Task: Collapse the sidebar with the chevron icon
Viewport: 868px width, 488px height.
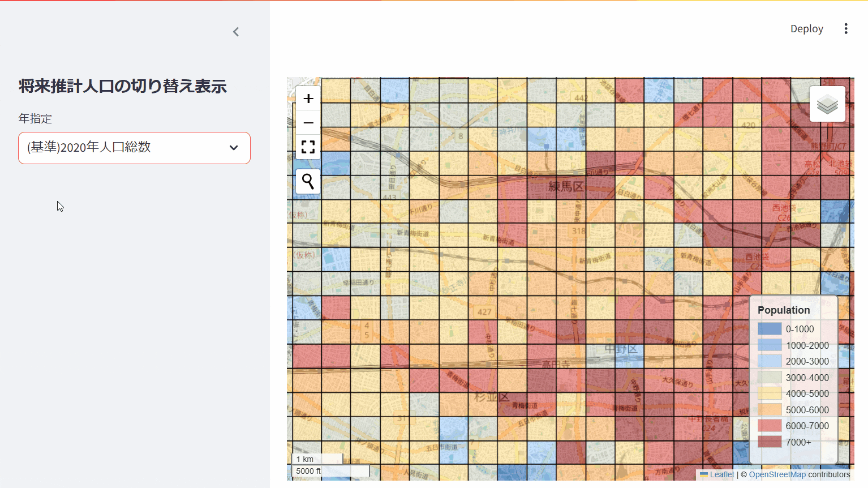Action: [x=236, y=32]
